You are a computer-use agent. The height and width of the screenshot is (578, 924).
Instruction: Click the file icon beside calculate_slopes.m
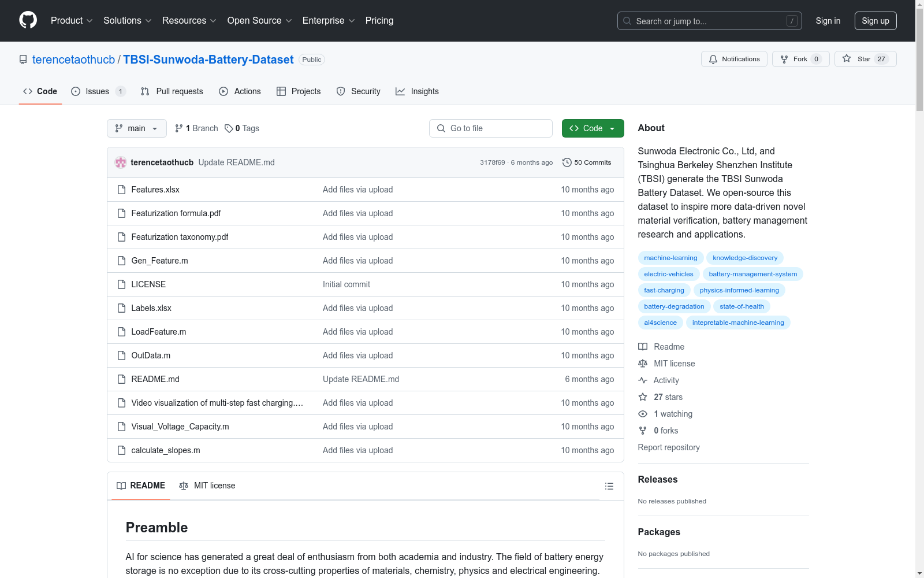(x=121, y=450)
